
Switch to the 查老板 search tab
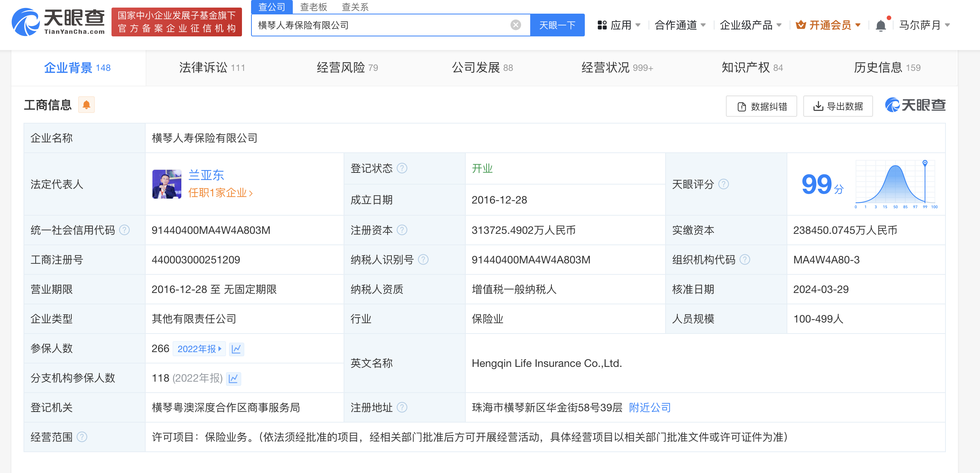pyautogui.click(x=313, y=7)
